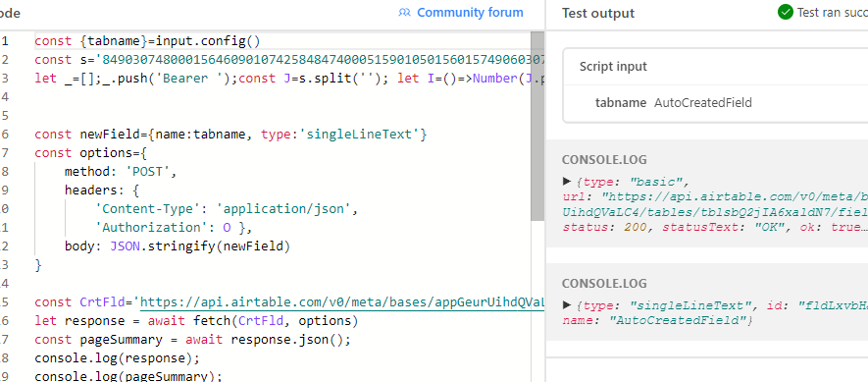Click the 'headers: {' line
The width and height of the screenshot is (868, 382).
click(x=101, y=191)
